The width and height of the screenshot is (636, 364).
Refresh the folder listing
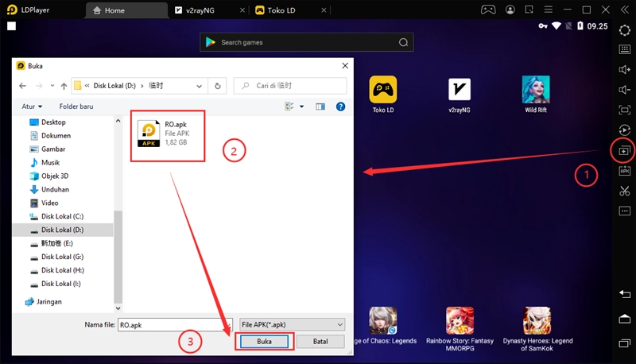[x=217, y=86]
